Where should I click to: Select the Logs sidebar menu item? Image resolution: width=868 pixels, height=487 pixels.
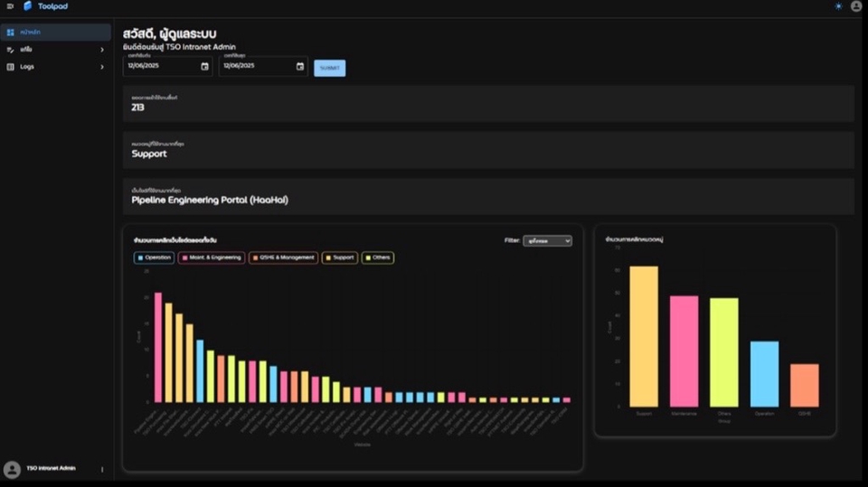click(28, 67)
